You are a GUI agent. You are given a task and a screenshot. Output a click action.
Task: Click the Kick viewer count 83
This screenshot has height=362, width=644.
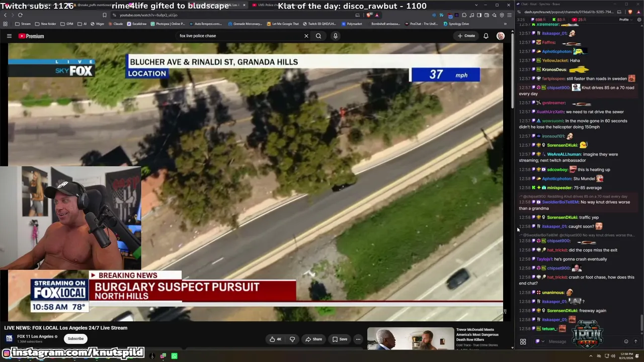tap(559, 20)
